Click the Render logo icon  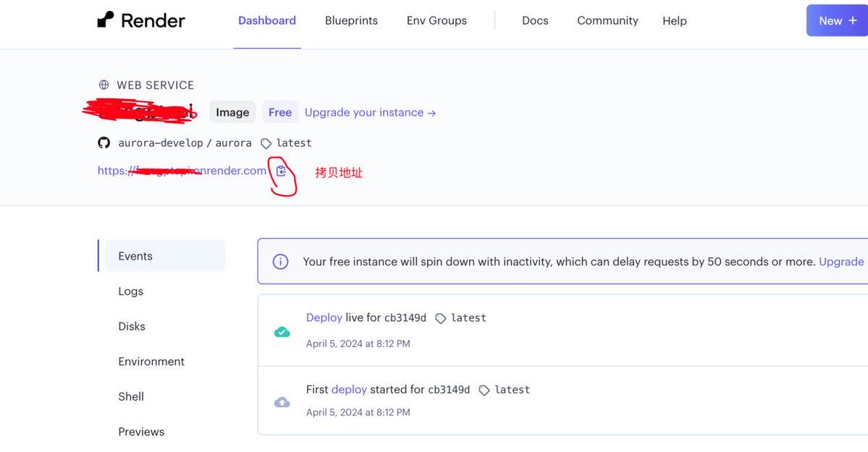point(106,20)
